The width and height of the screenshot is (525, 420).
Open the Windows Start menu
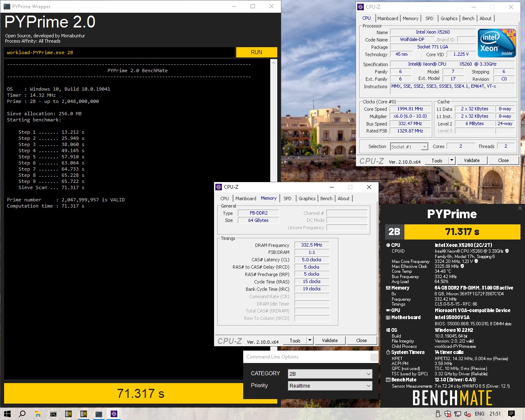[x=7, y=414]
